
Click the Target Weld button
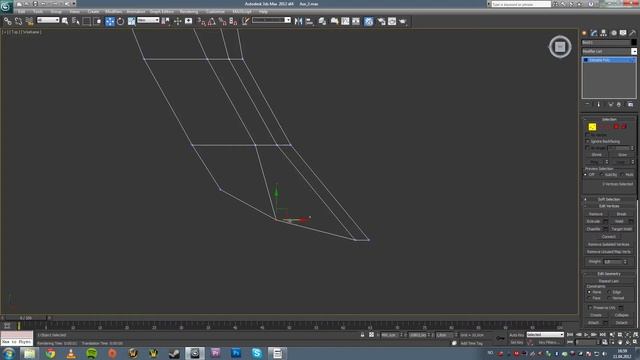click(x=622, y=229)
